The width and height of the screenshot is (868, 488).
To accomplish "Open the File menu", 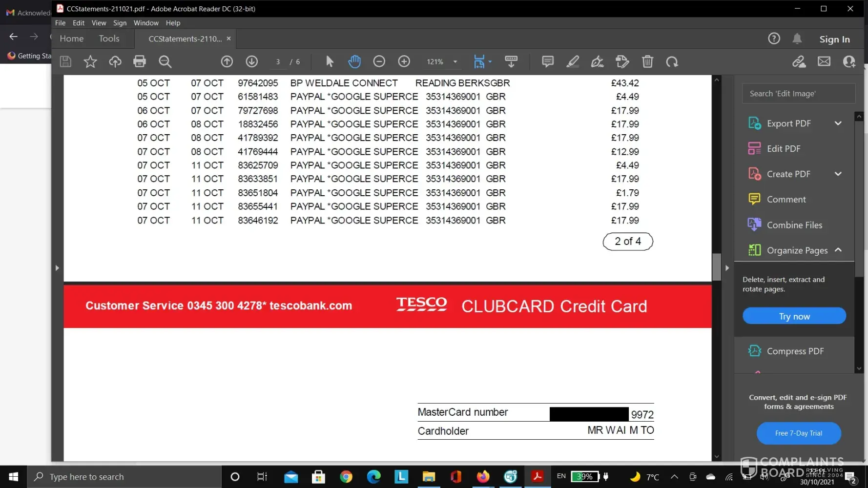I will [61, 23].
